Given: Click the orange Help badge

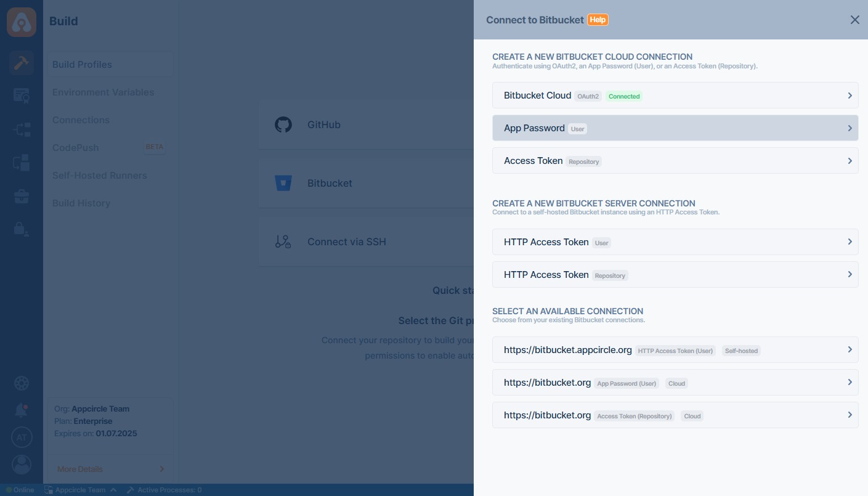Looking at the screenshot, I should click(x=598, y=20).
